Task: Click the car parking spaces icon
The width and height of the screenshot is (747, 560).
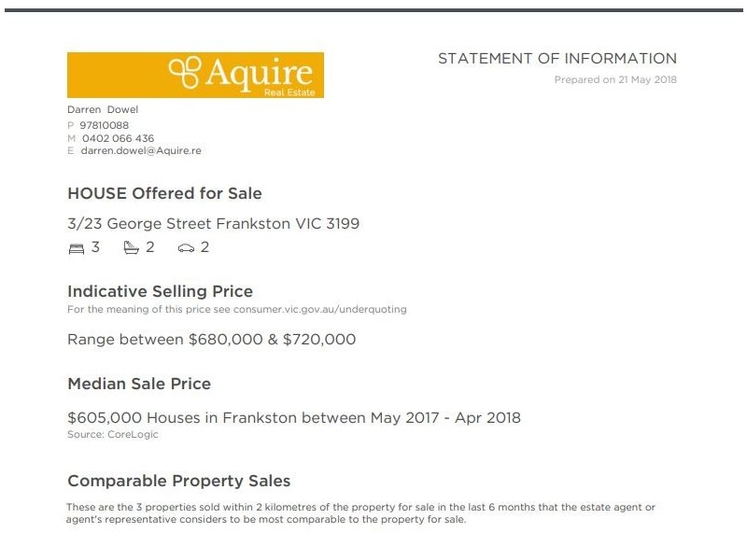Action: click(187, 248)
